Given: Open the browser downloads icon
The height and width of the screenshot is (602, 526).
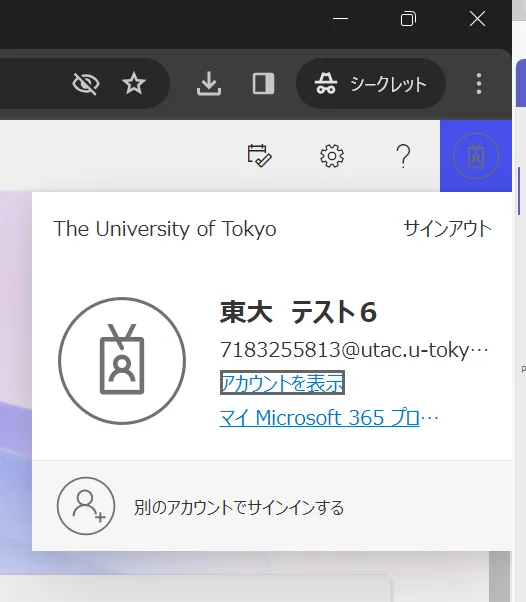Looking at the screenshot, I should (209, 83).
